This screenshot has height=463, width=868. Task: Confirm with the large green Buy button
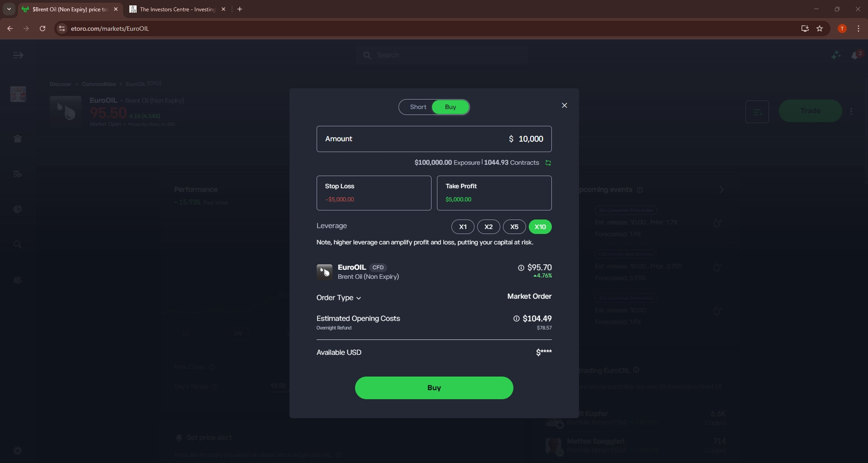[x=434, y=388]
